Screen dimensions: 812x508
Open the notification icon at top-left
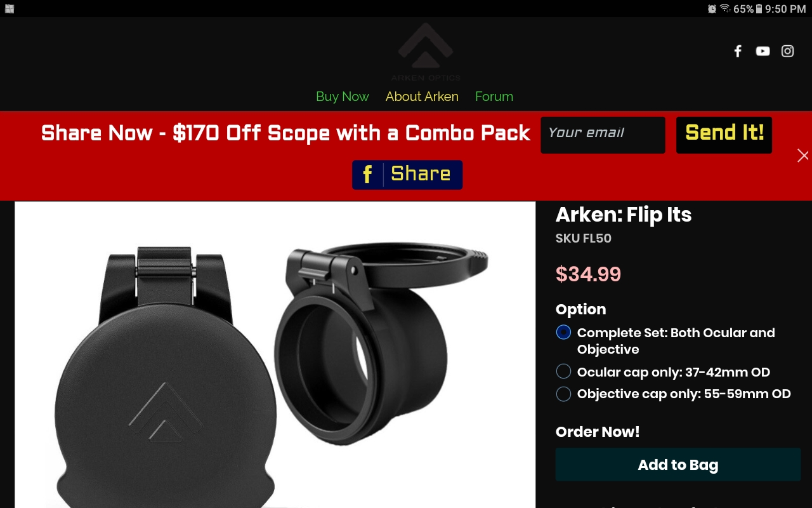pyautogui.click(x=10, y=9)
